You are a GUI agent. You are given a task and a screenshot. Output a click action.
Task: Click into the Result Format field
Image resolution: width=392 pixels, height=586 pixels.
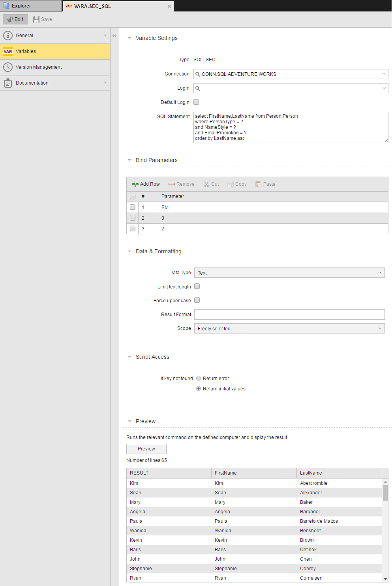click(x=289, y=315)
